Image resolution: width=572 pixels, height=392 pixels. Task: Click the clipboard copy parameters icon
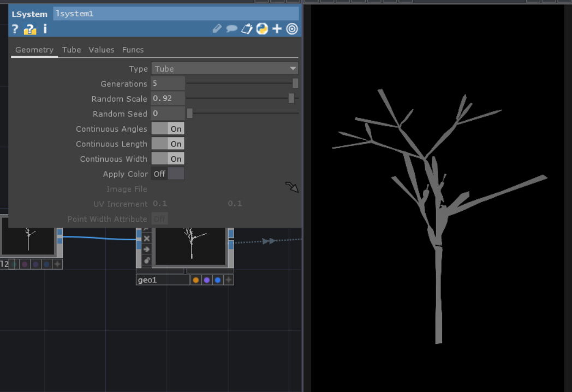pos(247,29)
